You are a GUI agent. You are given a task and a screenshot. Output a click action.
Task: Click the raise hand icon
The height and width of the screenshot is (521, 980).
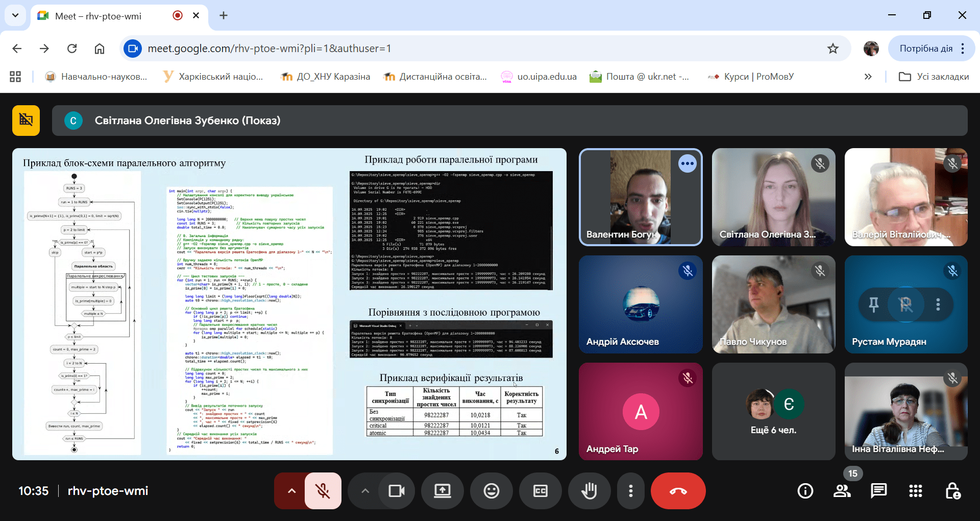[x=589, y=491]
